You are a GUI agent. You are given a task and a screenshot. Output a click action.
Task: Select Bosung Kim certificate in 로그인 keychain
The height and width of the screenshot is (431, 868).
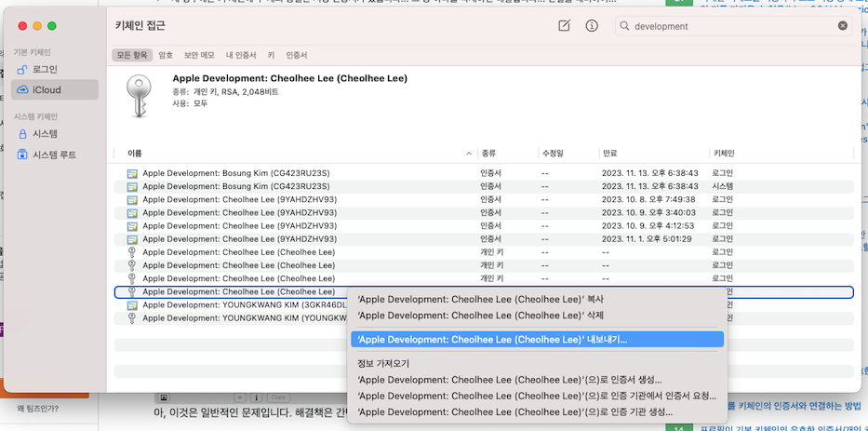(484, 173)
